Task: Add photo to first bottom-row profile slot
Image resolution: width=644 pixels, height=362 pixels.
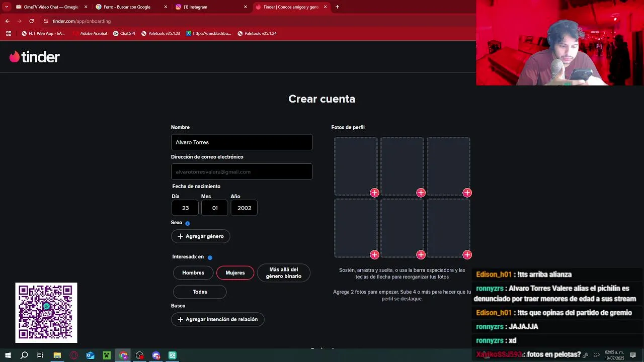Action: pyautogui.click(x=374, y=255)
